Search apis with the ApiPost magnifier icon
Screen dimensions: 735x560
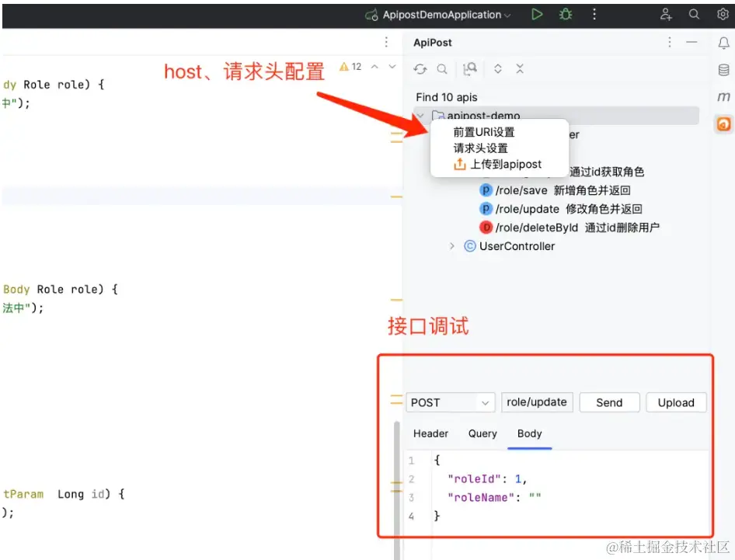pyautogui.click(x=442, y=69)
